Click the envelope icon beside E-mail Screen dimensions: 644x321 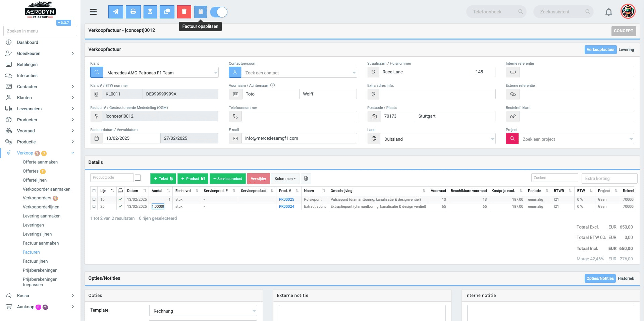point(235,138)
